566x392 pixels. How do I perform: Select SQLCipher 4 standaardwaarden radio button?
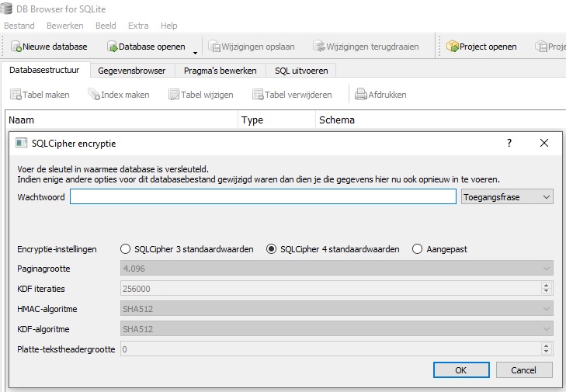pos(271,249)
